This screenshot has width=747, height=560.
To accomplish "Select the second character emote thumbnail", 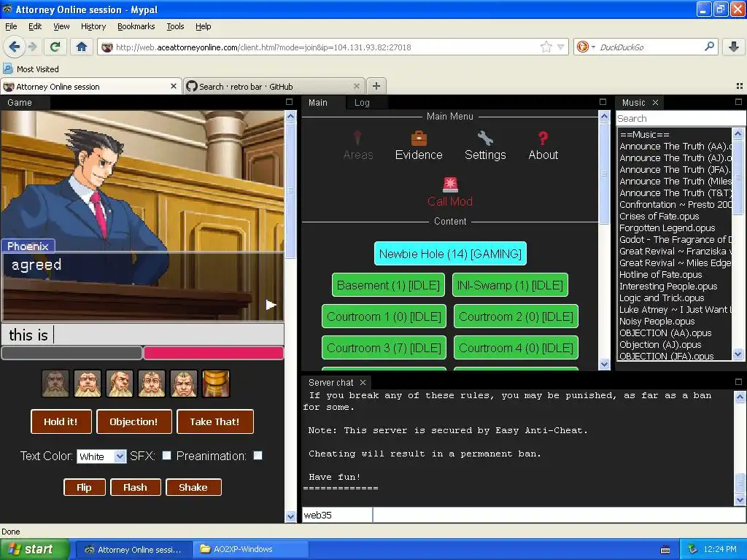I will pyautogui.click(x=88, y=384).
